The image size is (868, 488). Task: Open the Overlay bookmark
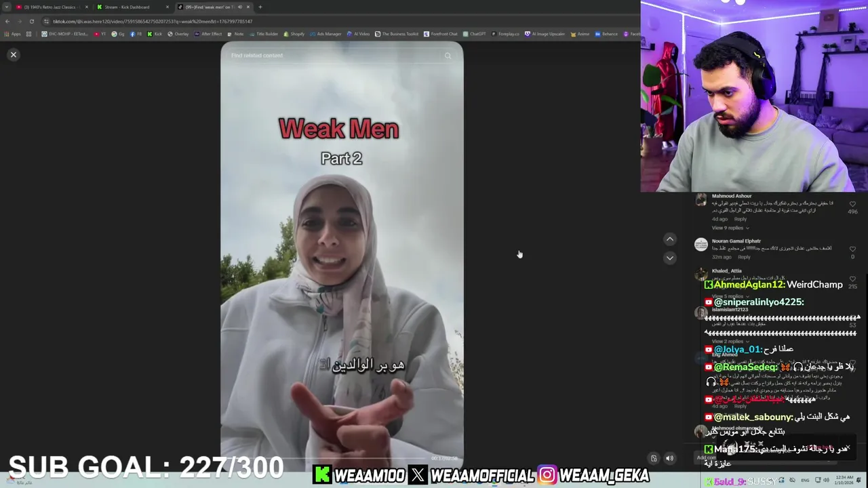tap(178, 34)
